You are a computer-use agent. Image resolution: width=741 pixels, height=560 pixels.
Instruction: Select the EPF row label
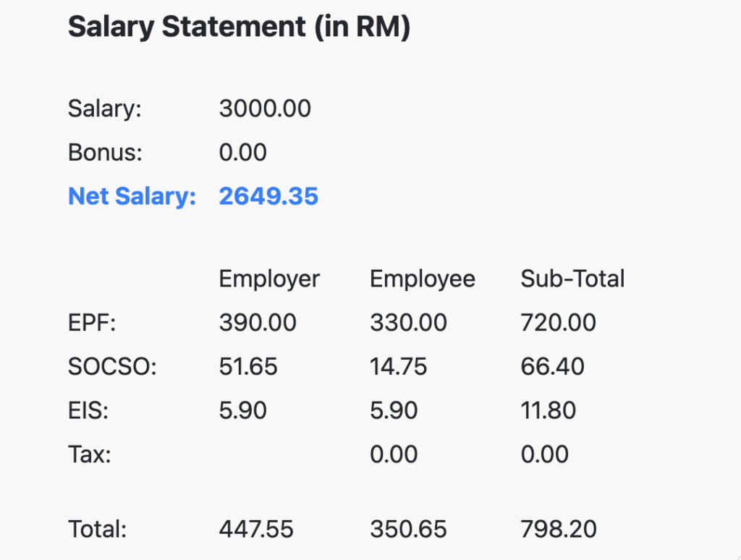click(92, 323)
